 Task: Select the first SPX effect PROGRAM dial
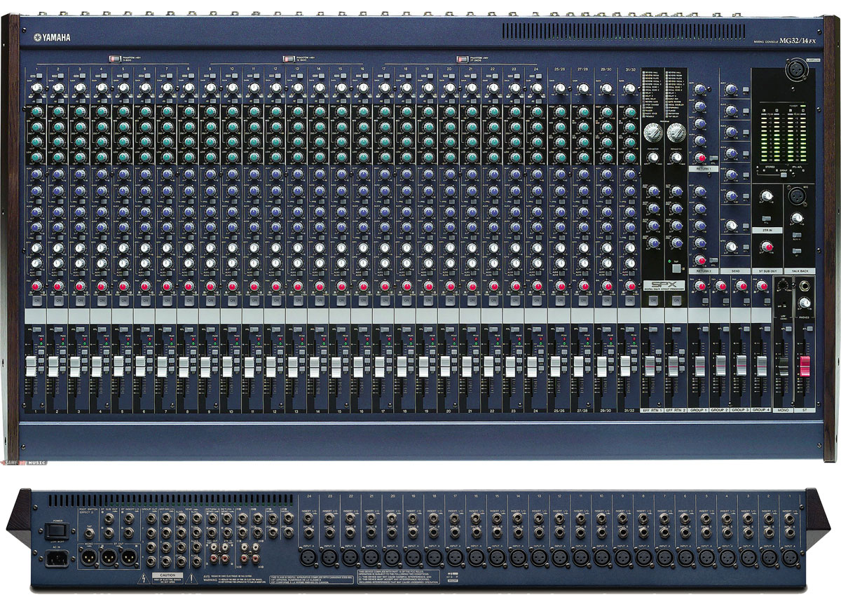(653, 131)
